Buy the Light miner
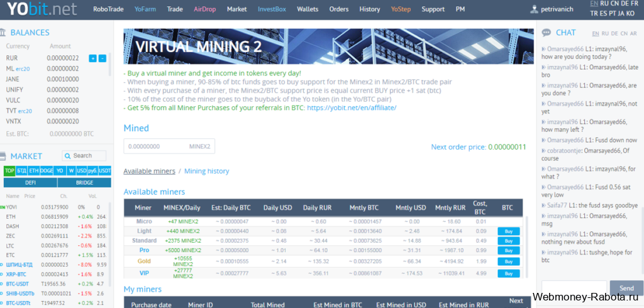Image resolution: width=644 pixels, height=308 pixels. [508, 231]
